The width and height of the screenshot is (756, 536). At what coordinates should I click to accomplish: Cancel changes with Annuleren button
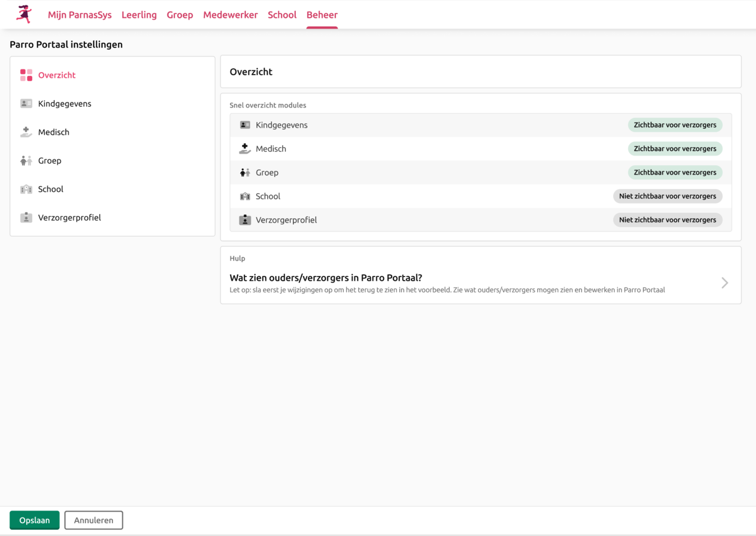point(94,520)
